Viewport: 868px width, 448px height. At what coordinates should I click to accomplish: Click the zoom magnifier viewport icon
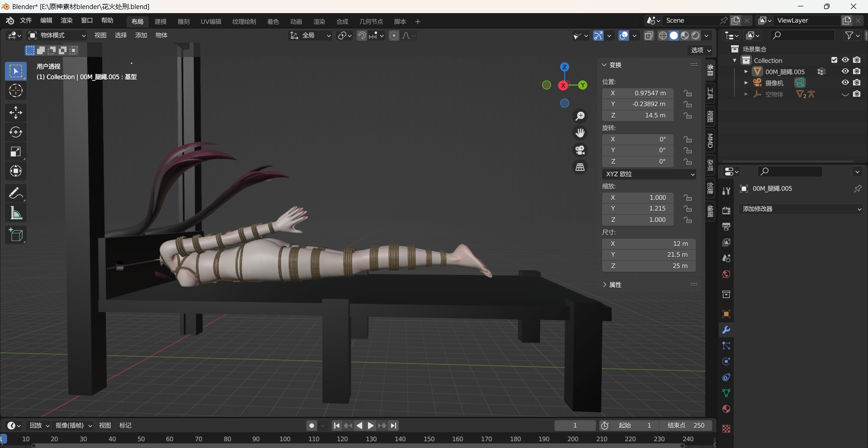[x=580, y=116]
